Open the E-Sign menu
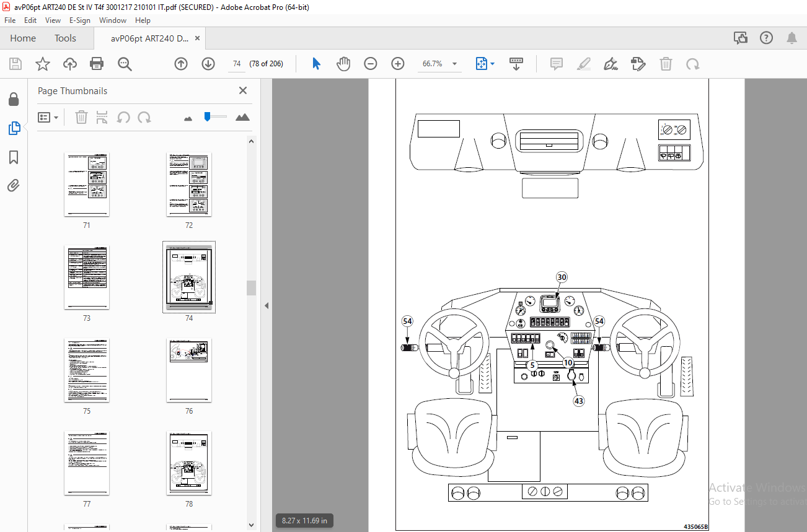 pos(81,20)
